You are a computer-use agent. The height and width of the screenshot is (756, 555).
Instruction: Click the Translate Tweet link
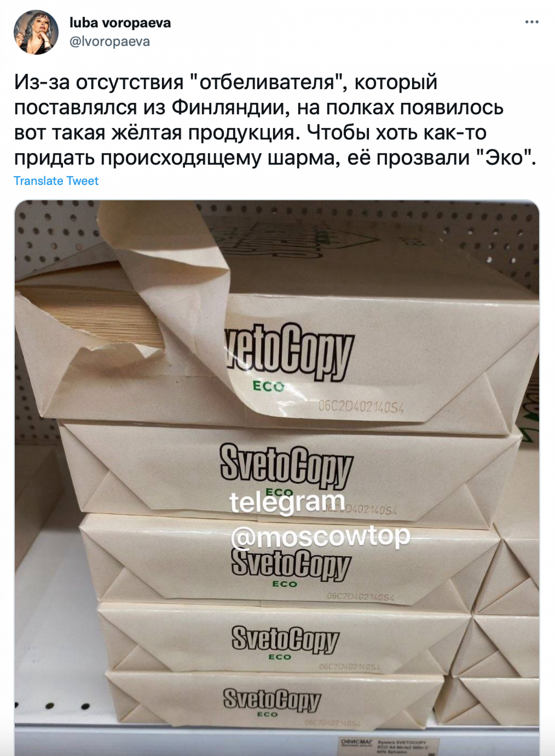click(x=56, y=181)
